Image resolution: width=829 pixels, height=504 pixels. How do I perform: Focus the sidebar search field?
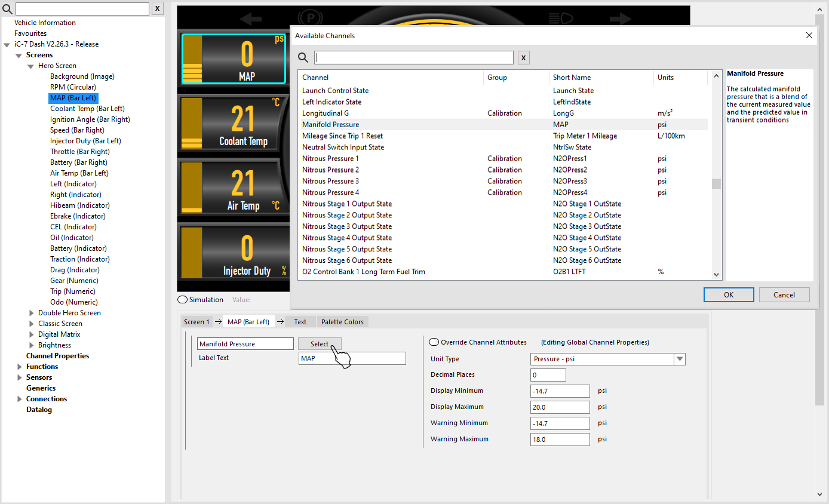pyautogui.click(x=82, y=9)
